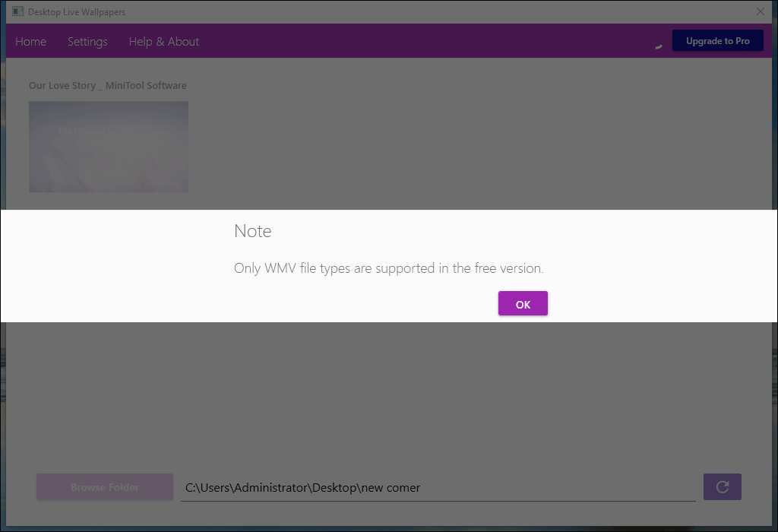Screen dimensions: 778x532
Task: Click the OK button in the Note dialog
Action: (x=523, y=303)
